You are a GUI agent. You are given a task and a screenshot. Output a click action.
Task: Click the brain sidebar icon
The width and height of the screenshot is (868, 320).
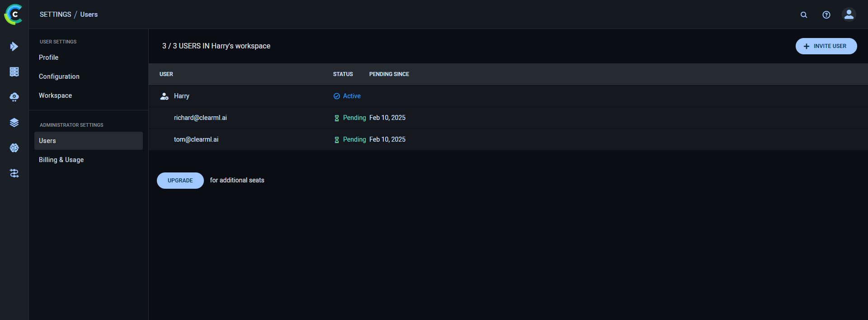click(x=14, y=148)
